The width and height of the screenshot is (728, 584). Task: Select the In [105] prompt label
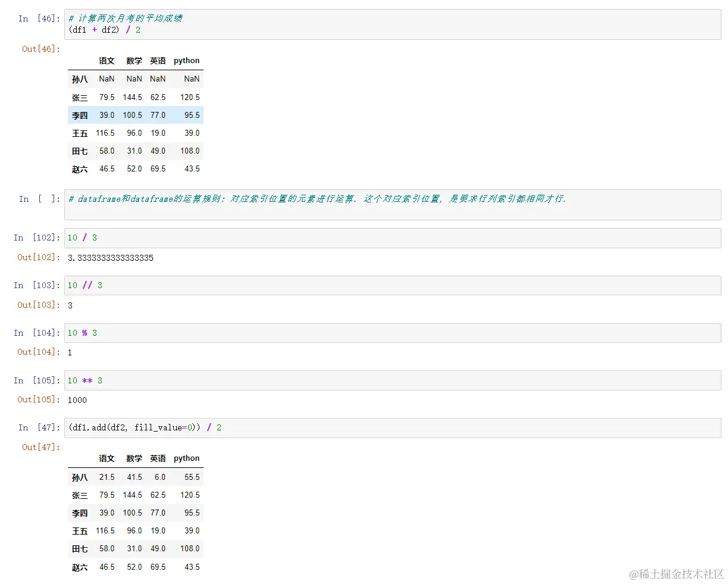pos(37,380)
